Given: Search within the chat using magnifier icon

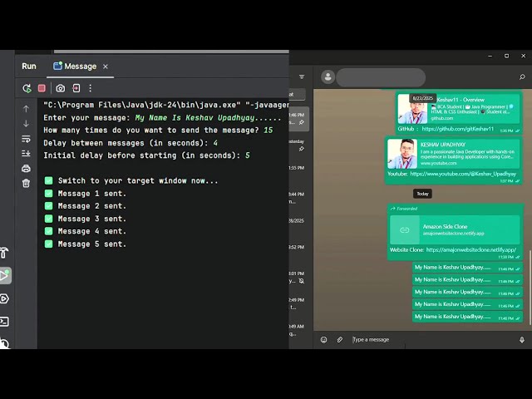Looking at the screenshot, I should pyautogui.click(x=522, y=77).
